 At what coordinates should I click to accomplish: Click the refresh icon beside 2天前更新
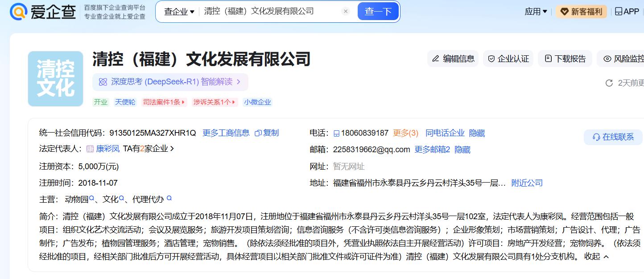click(x=609, y=83)
